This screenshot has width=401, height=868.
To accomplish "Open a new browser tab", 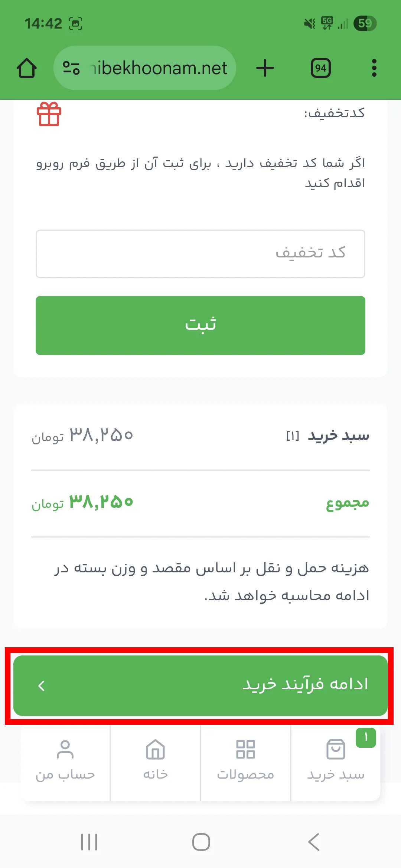I will (x=265, y=68).
